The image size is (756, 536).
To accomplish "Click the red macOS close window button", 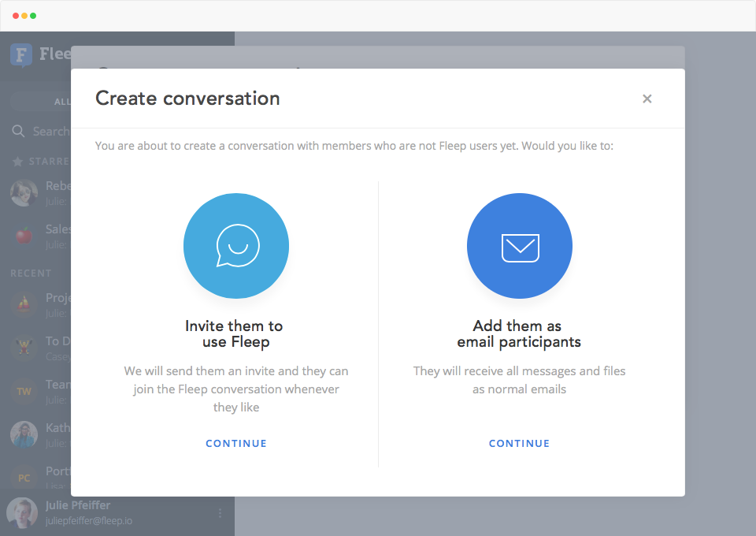I will point(16,16).
